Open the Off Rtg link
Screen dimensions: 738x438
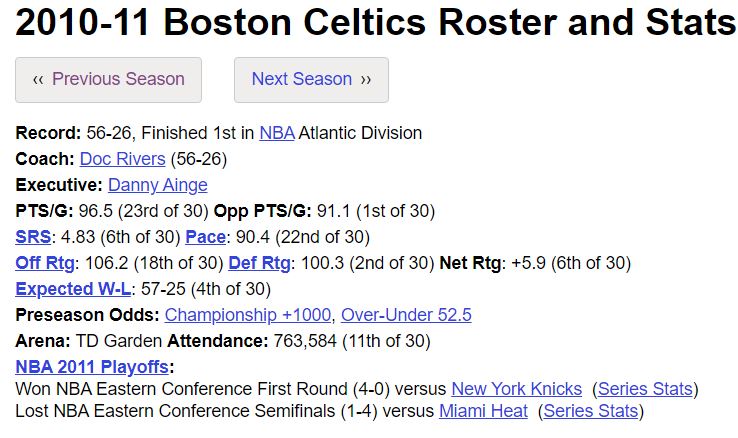click(x=45, y=263)
